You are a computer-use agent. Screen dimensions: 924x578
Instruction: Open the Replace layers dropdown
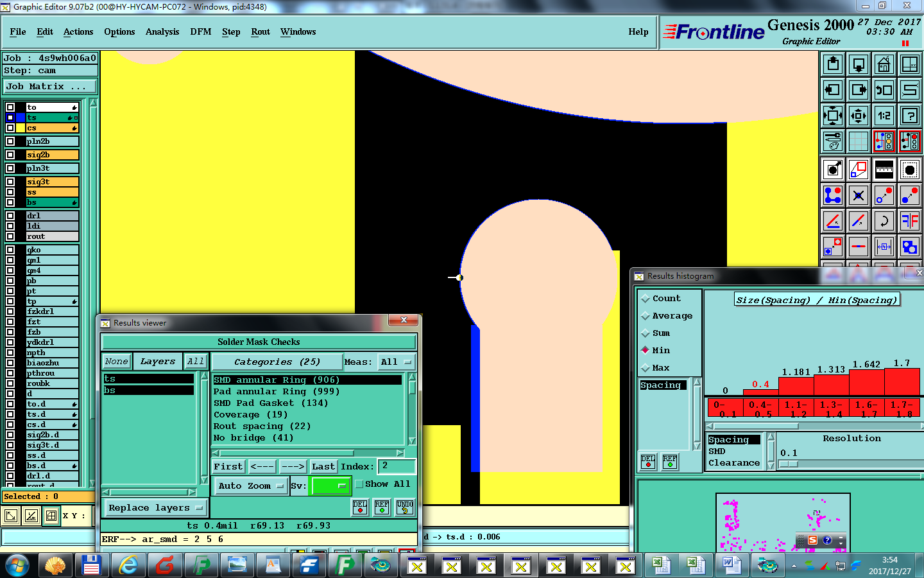tap(155, 508)
